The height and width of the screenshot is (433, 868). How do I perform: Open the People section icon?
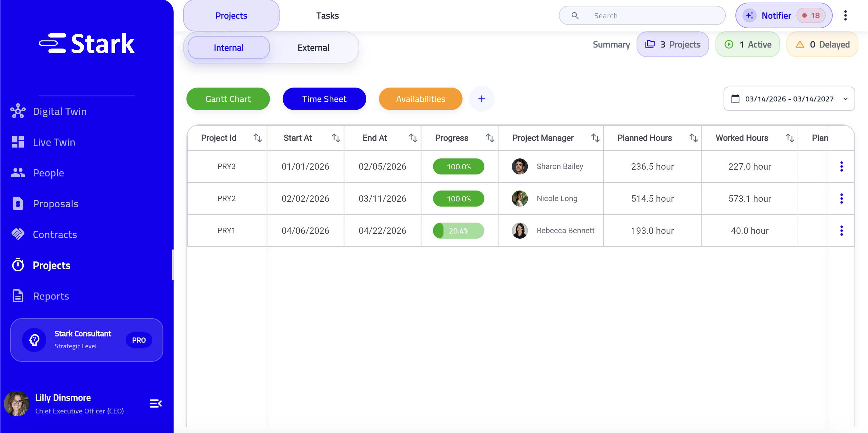click(18, 173)
